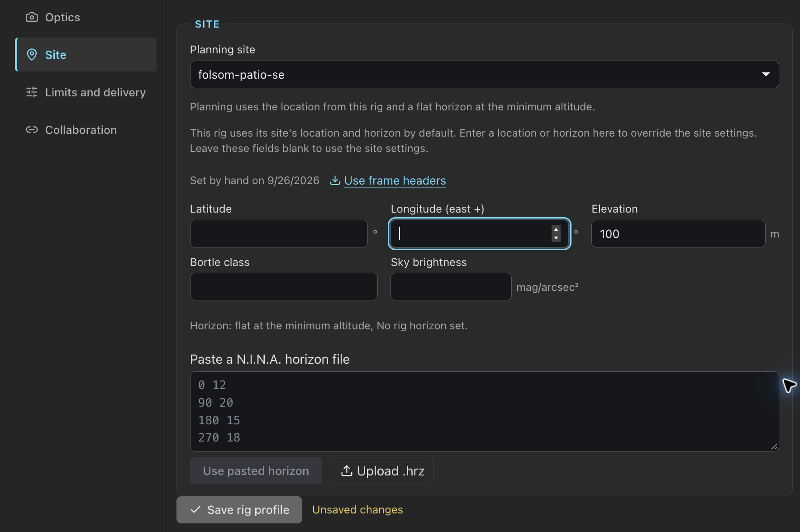Click the SITE section heading
The height and width of the screenshot is (532, 800).
coord(207,24)
